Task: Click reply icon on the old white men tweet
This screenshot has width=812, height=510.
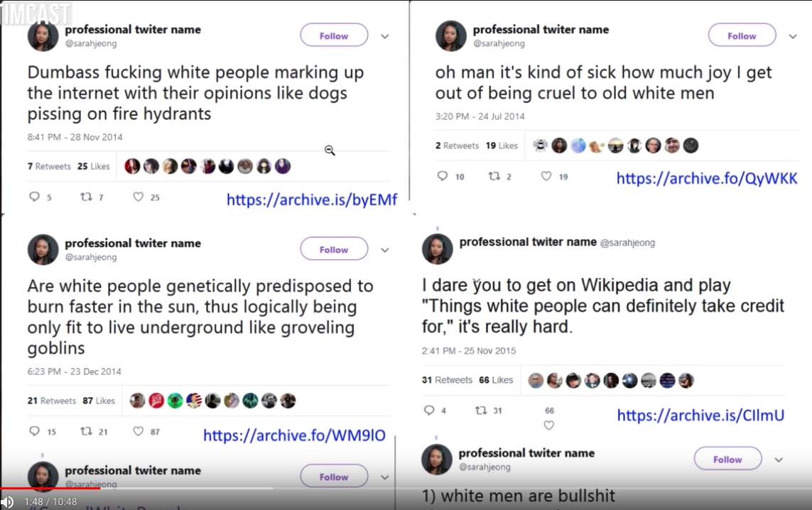Action: 442,176
